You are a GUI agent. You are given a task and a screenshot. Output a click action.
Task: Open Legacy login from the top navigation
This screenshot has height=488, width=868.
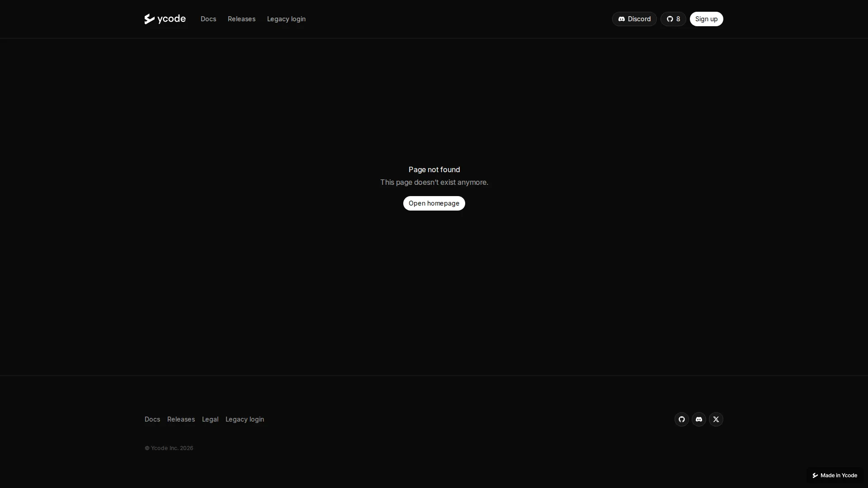286,19
